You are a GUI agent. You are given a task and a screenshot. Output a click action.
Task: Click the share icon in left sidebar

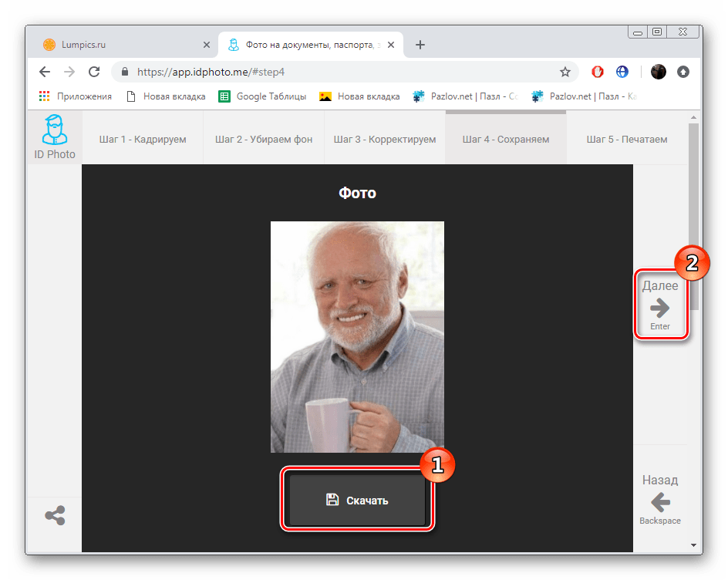55,515
